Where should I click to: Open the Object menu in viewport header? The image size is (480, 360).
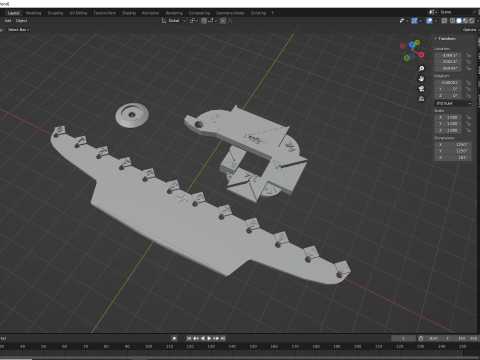pyautogui.click(x=21, y=21)
